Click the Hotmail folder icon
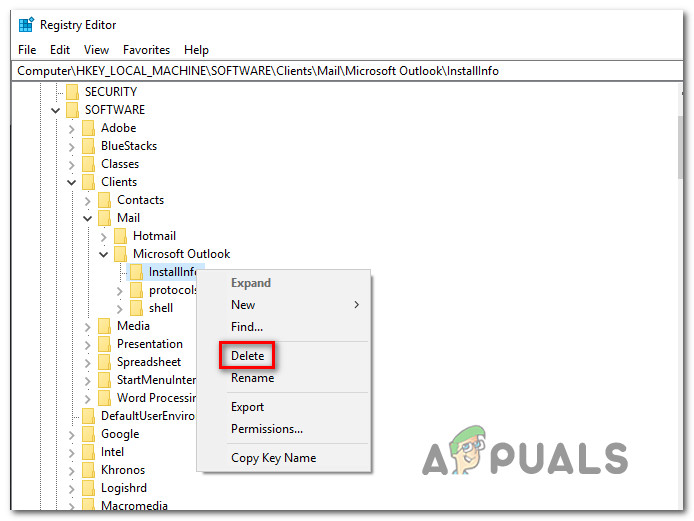 [x=120, y=236]
